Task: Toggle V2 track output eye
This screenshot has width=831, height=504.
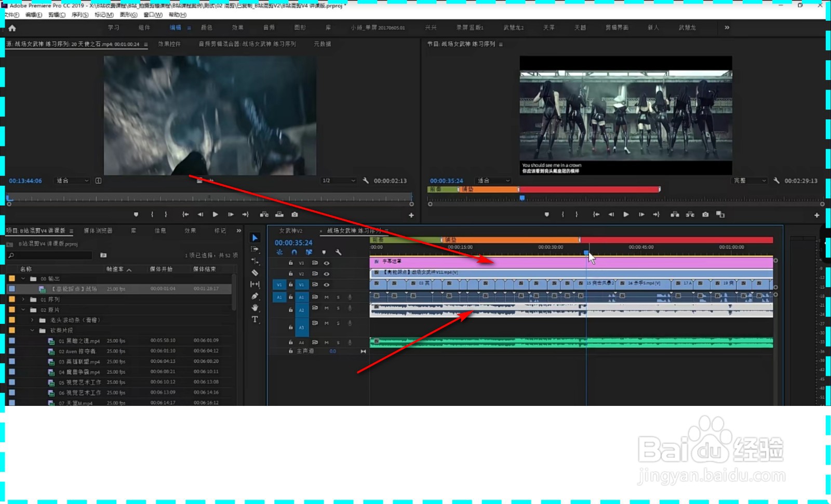Action: [327, 274]
